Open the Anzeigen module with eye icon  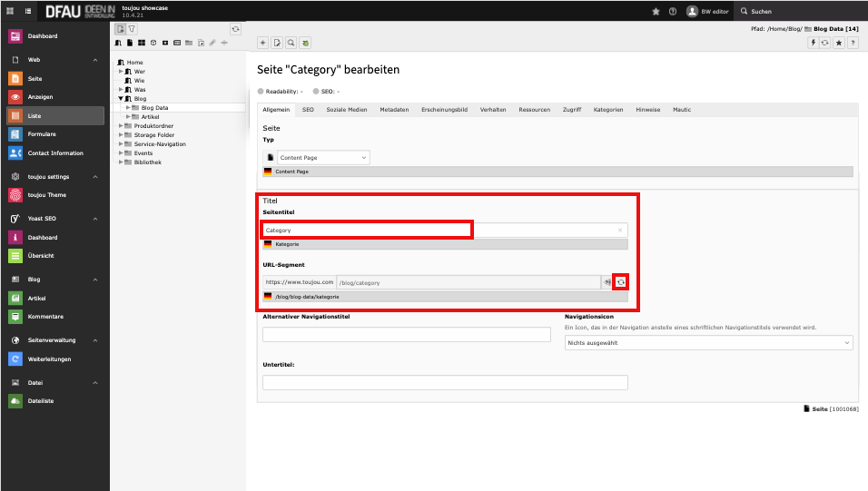click(15, 97)
